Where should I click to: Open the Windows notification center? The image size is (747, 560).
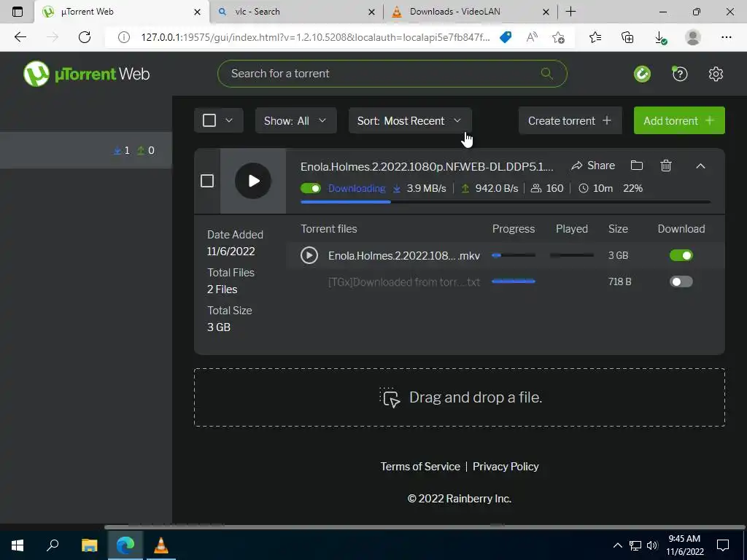(723, 545)
